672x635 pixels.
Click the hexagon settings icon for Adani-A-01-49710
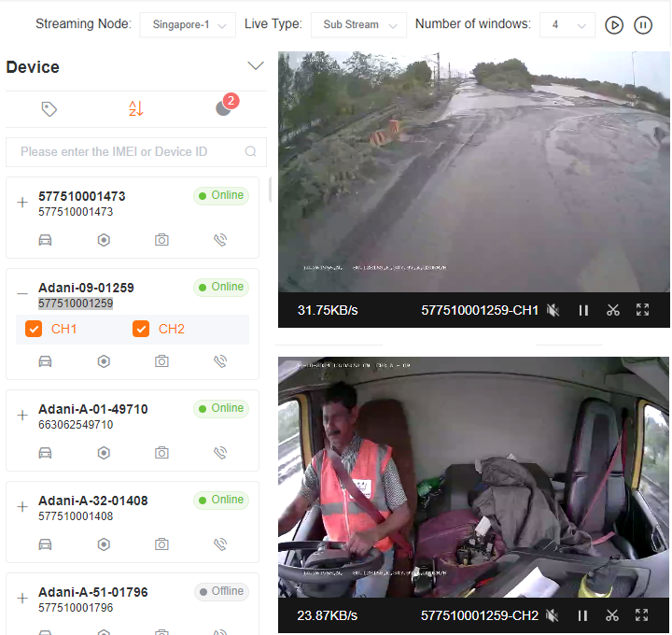coord(104,453)
